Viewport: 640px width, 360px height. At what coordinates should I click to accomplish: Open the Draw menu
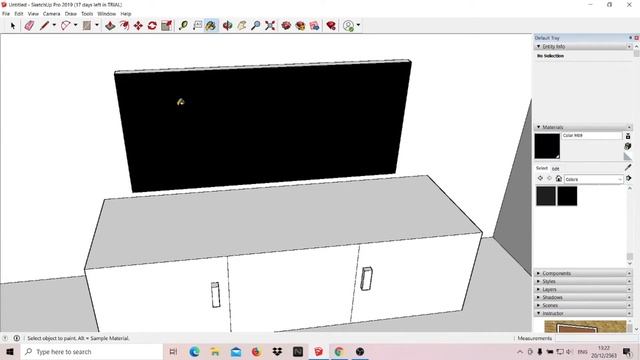[71, 14]
